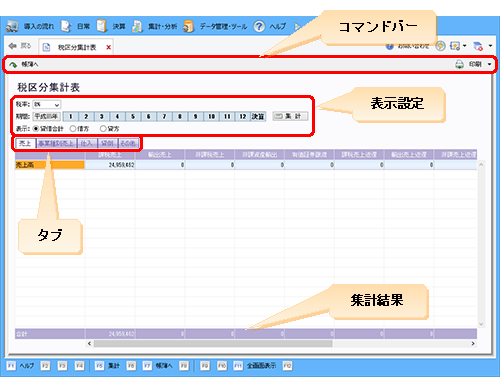This screenshot has width=500, height=377.
Task: Select the 税区分集計表 window tab
Action: point(76,47)
